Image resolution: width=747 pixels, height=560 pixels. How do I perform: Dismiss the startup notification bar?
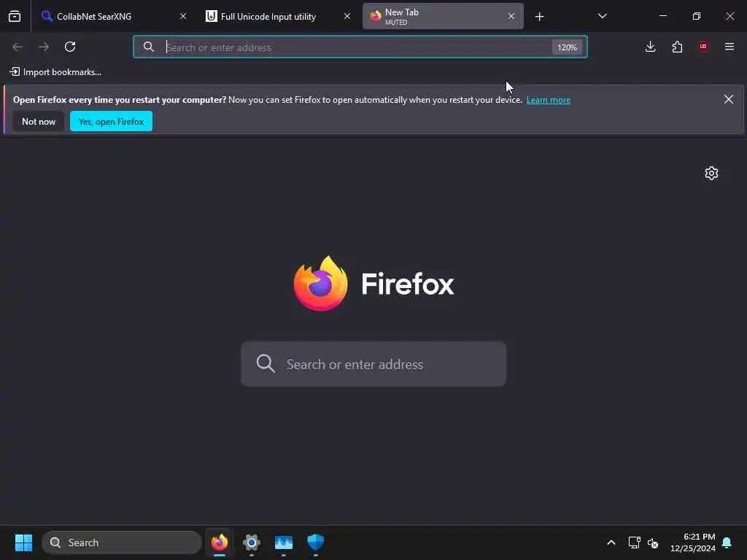729,99
